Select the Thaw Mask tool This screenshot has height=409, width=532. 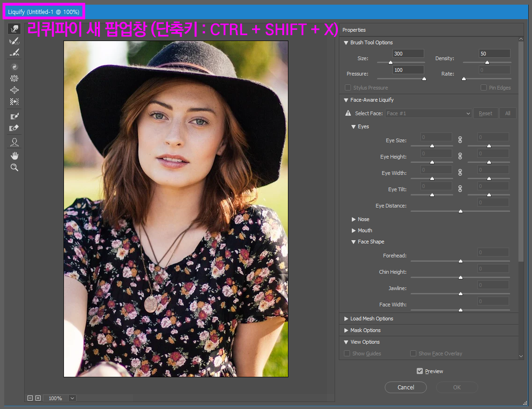(x=14, y=128)
